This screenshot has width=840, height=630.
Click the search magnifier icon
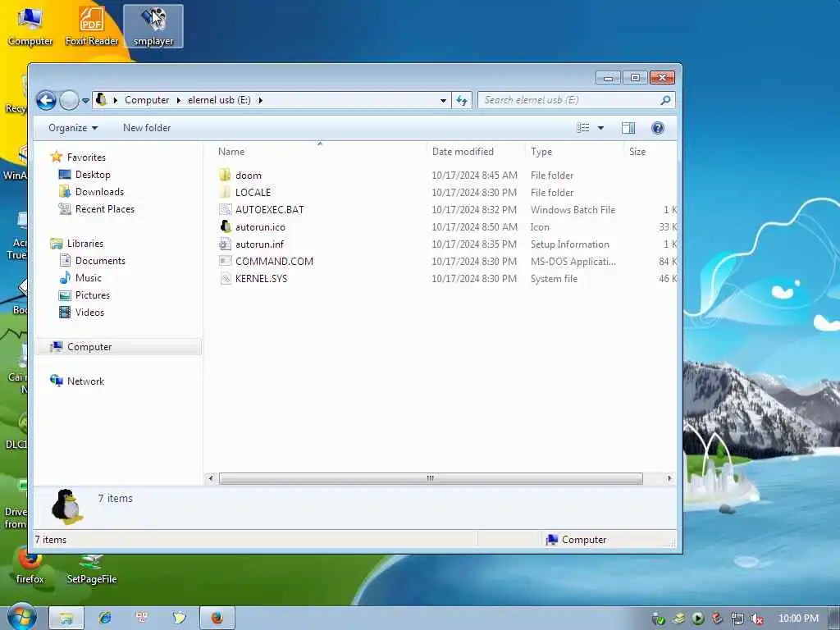665,100
